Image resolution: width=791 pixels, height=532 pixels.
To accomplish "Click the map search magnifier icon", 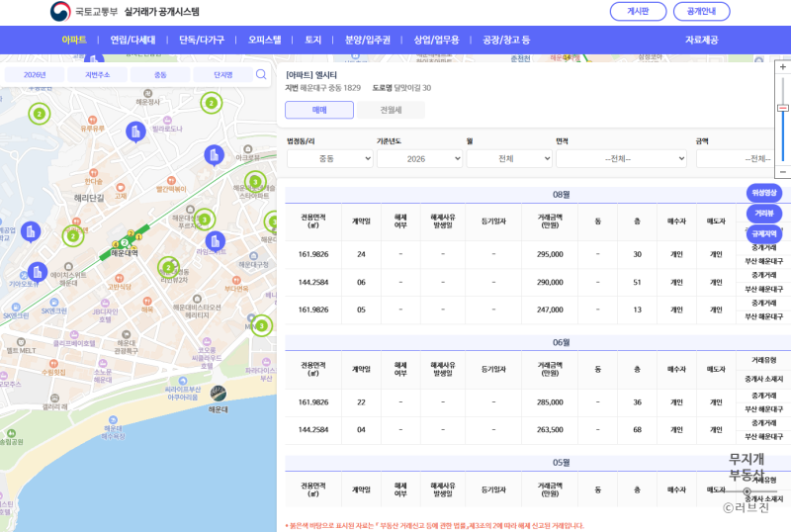I will 261,75.
